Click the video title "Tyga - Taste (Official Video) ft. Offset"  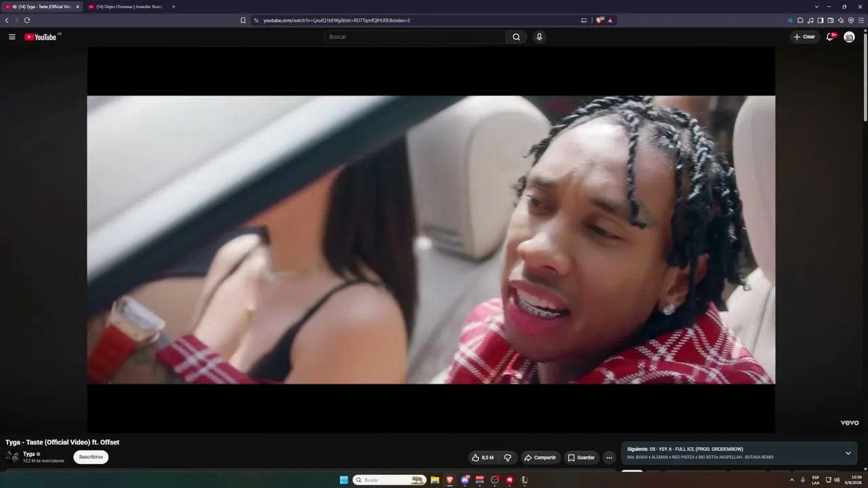point(62,443)
